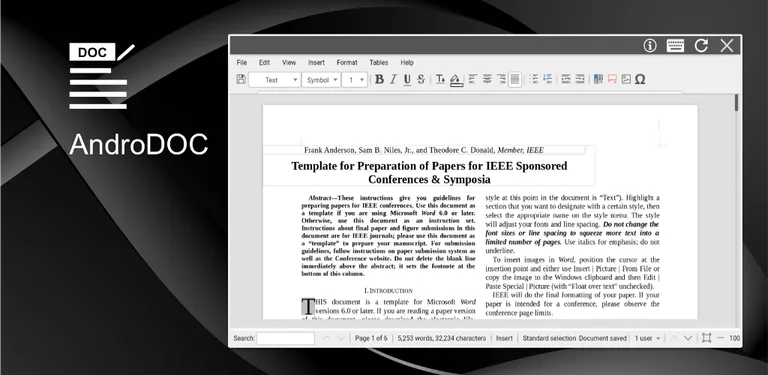
Task: Click the word count status entry
Action: point(442,338)
